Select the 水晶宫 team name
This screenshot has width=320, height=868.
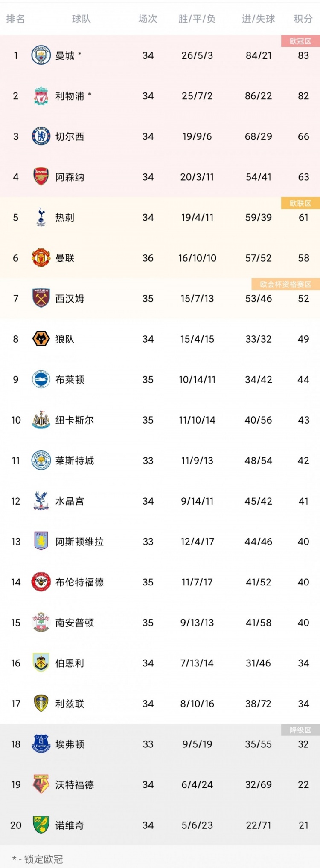70,501
